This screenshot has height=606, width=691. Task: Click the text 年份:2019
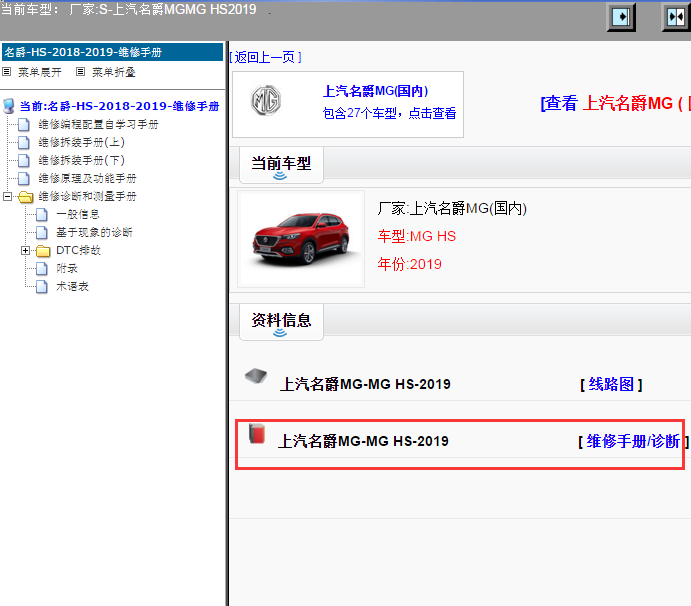pos(409,264)
